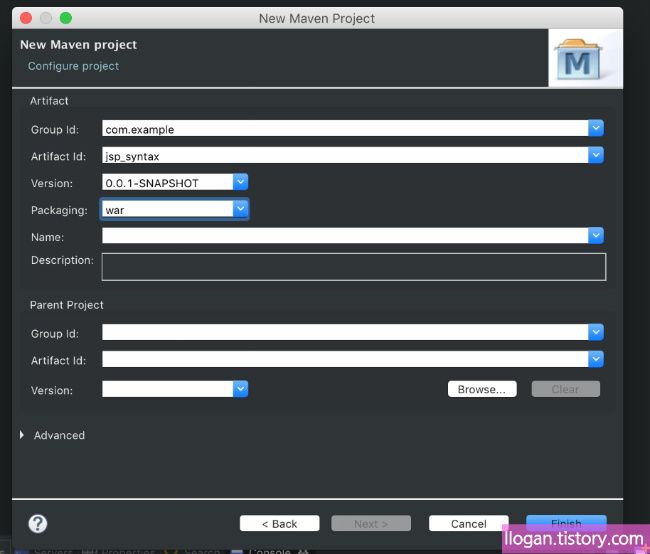
Task: Focus the Parent Project Version field
Action: point(167,389)
